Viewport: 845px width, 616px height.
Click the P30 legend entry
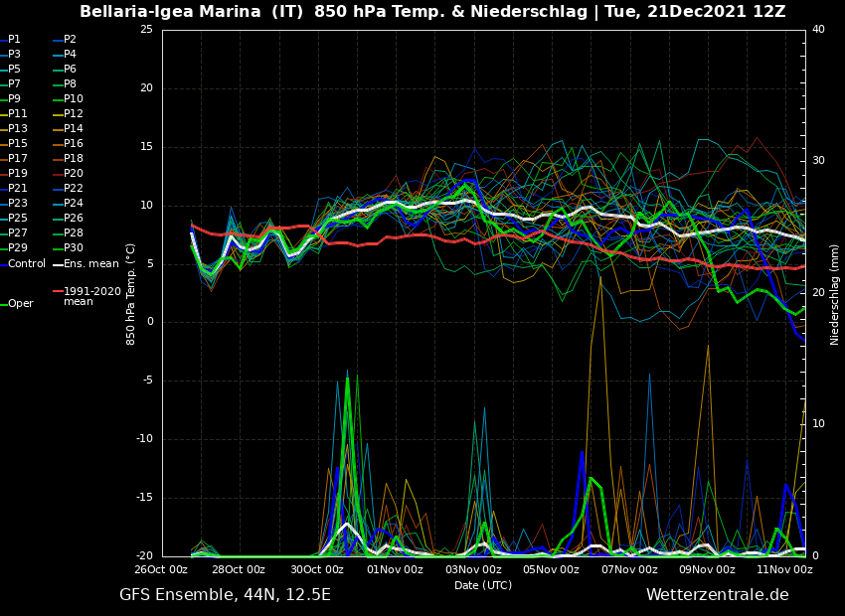pyautogui.click(x=74, y=248)
